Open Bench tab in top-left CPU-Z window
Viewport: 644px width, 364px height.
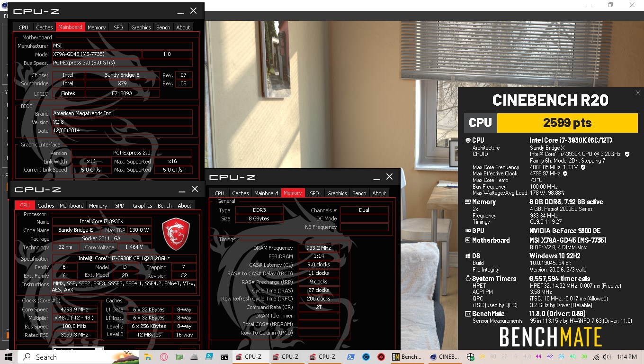[163, 27]
